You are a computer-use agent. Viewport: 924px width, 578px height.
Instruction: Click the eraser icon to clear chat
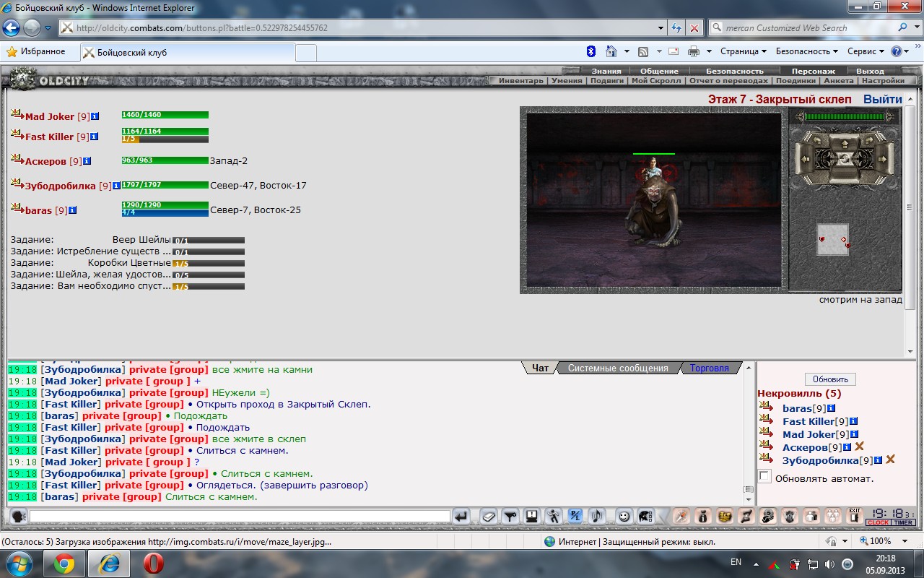pos(489,517)
